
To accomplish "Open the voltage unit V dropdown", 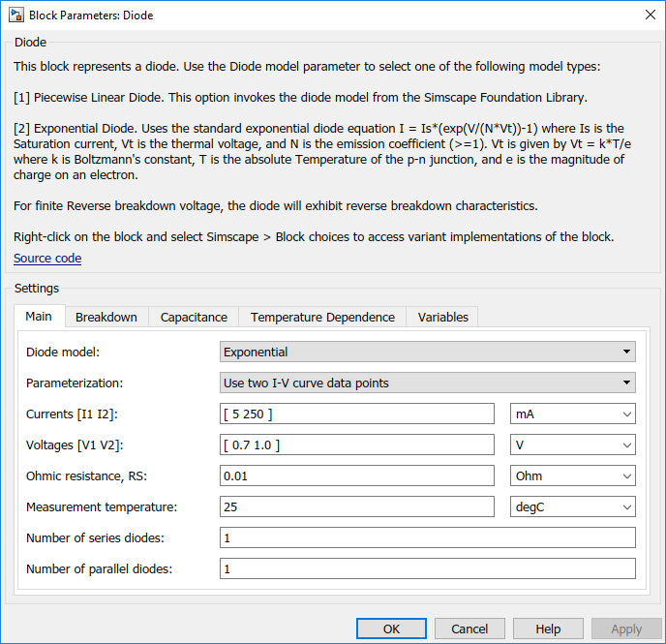I will [572, 445].
